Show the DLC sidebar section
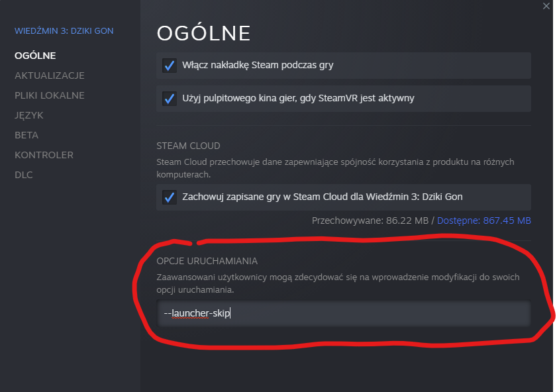Viewport: 557px width, 392px height. [24, 175]
